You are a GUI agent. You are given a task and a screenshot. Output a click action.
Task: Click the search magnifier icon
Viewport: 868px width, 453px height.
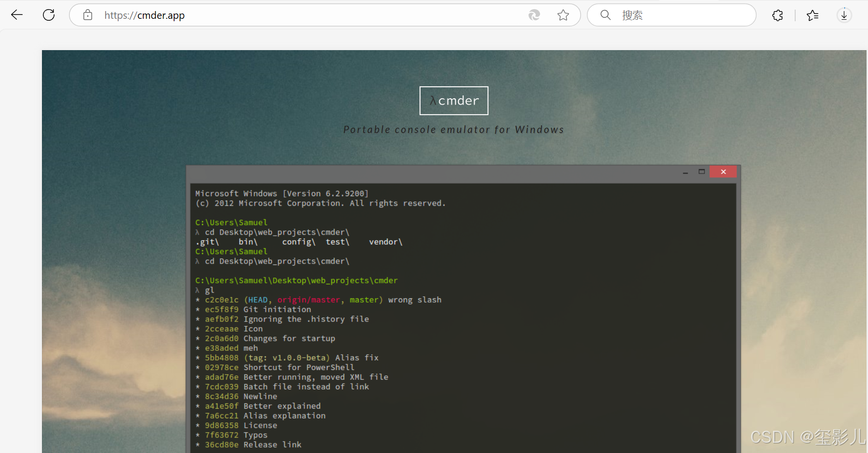pos(606,15)
